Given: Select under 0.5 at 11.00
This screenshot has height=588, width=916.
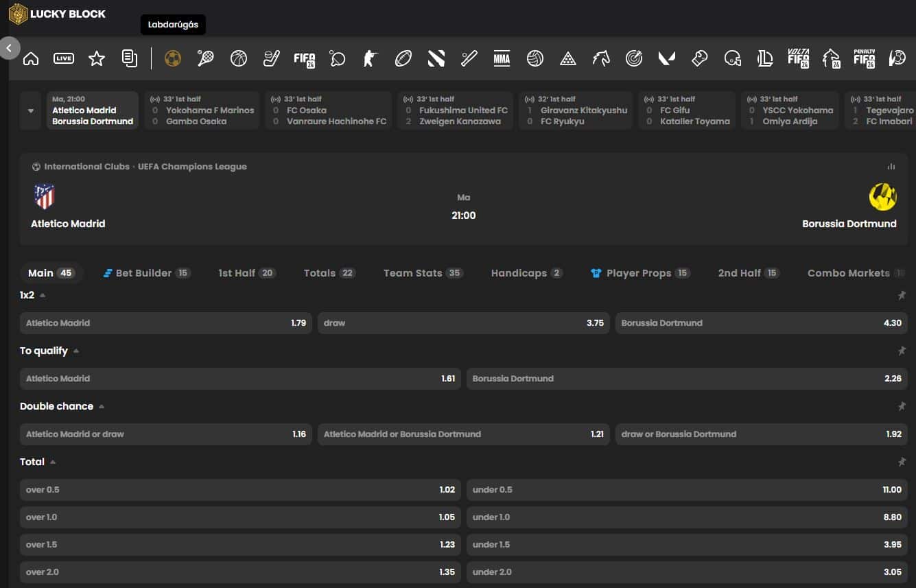Looking at the screenshot, I should (687, 489).
